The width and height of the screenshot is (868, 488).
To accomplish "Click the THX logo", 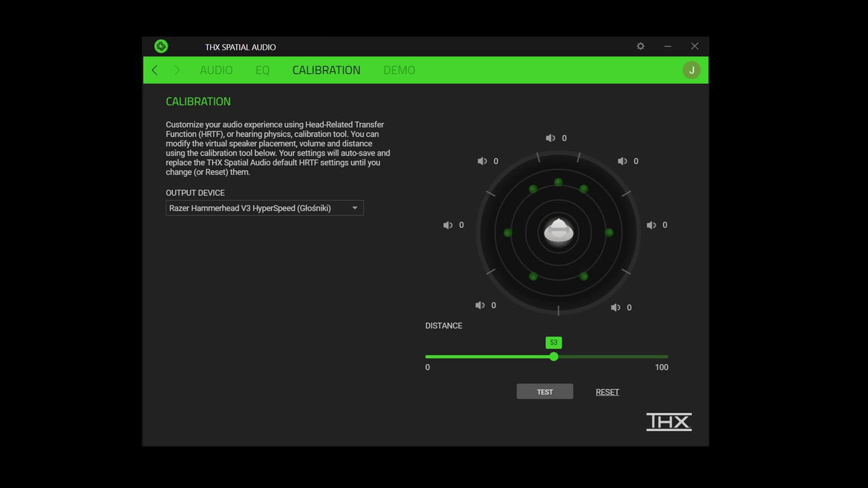I will tap(669, 422).
